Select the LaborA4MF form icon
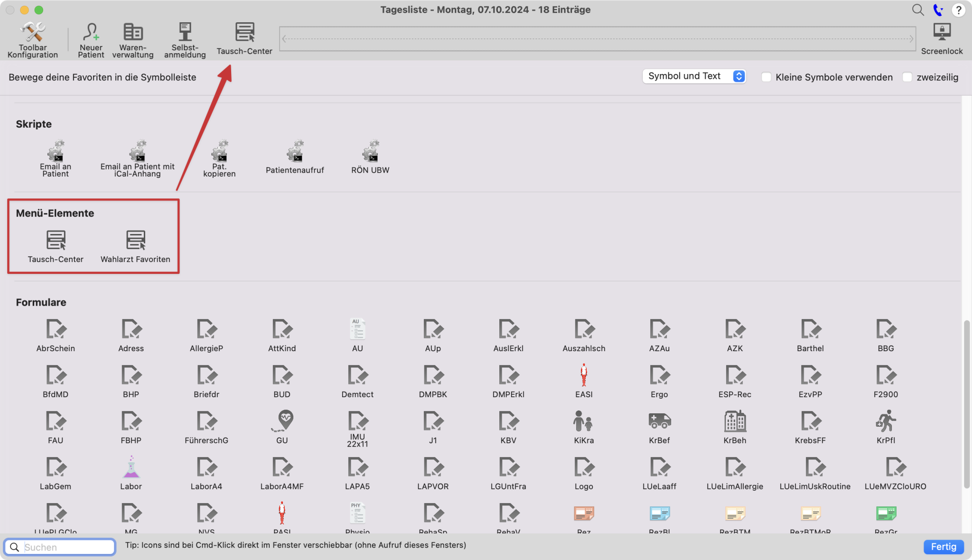Image resolution: width=972 pixels, height=560 pixels. pos(282,473)
